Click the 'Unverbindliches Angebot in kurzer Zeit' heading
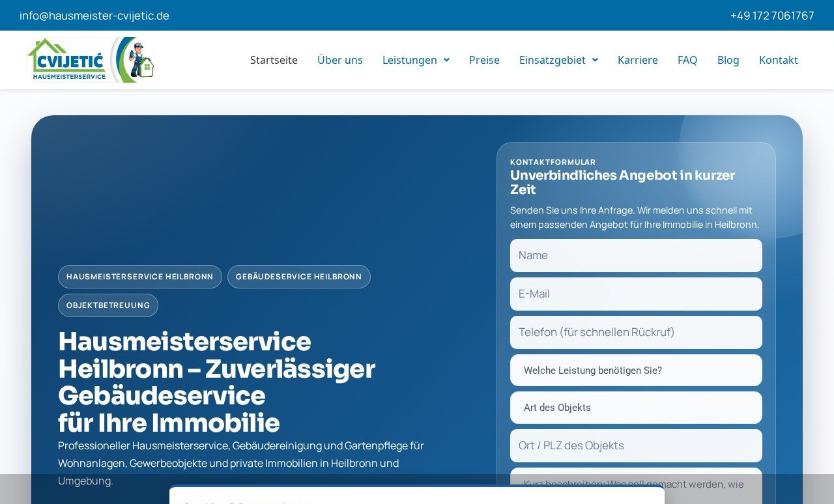 623,182
